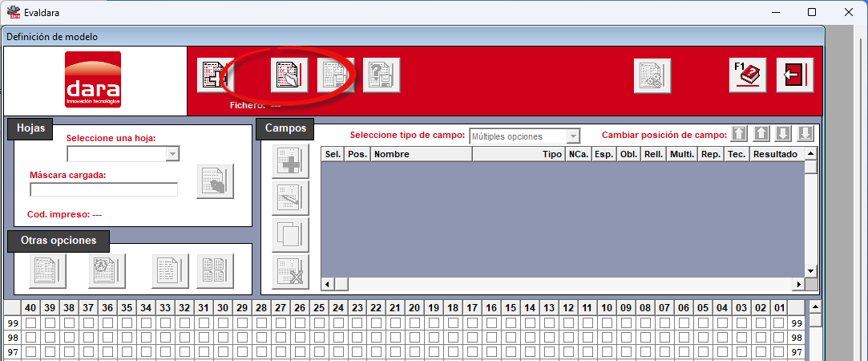Check grid box at row 99 column 01

(x=779, y=322)
